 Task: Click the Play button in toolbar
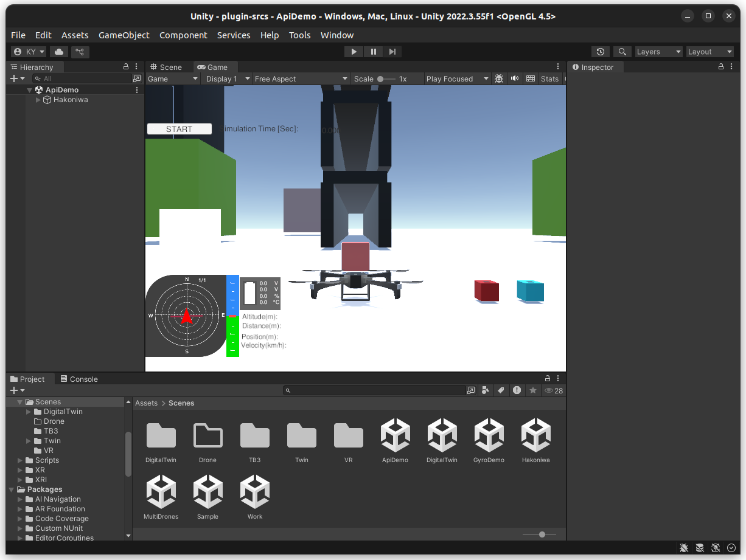pyautogui.click(x=354, y=52)
